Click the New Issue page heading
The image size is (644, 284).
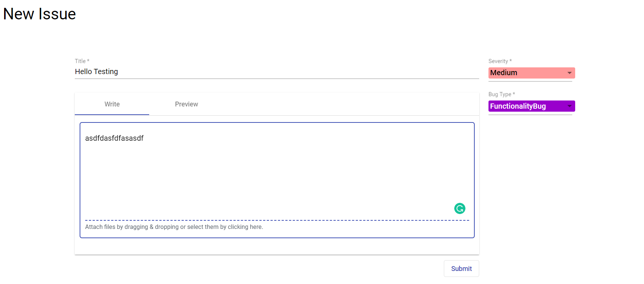coord(39,14)
